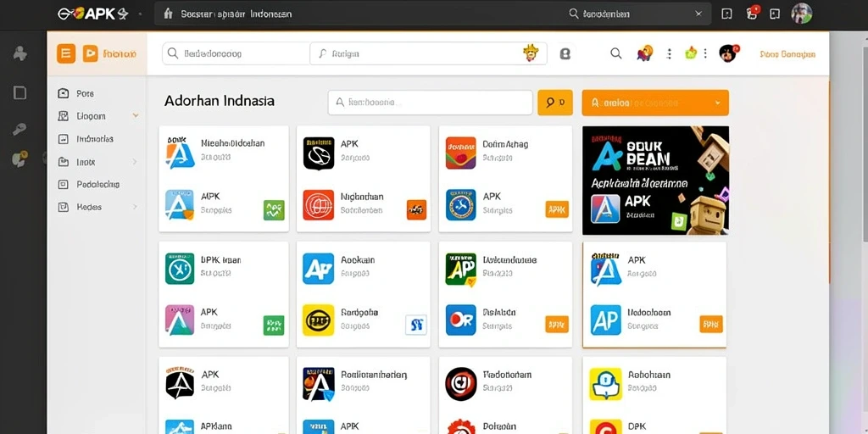
Task: Click the yellow 'Rordgoha' app icon
Action: [319, 320]
